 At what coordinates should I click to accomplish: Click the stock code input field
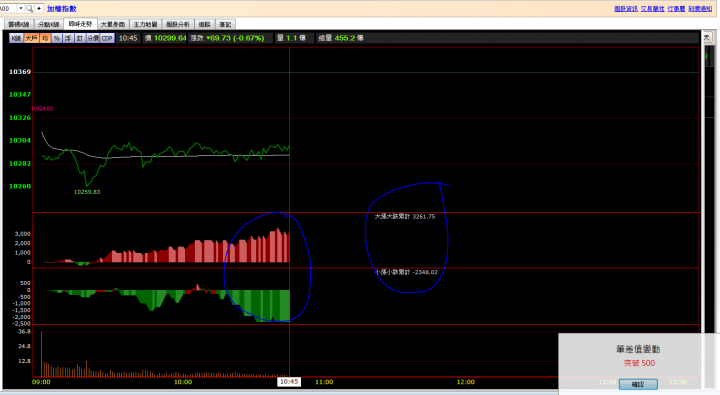click(x=8, y=8)
